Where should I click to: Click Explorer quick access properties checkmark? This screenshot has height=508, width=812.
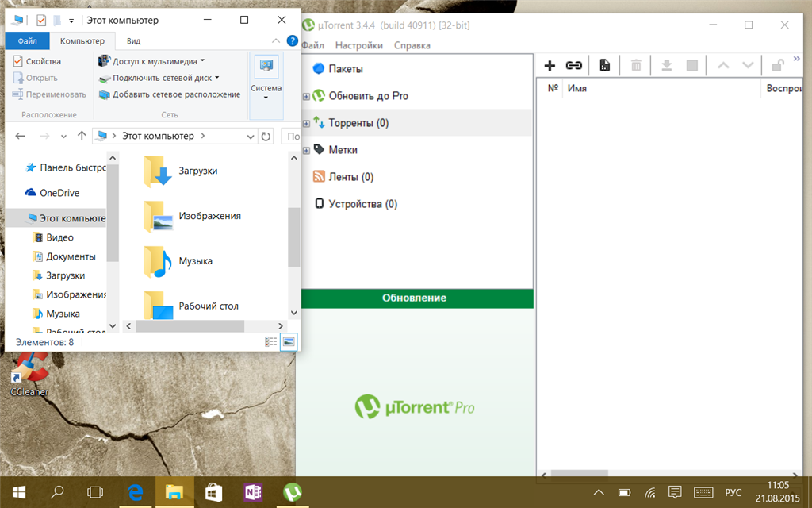click(41, 20)
